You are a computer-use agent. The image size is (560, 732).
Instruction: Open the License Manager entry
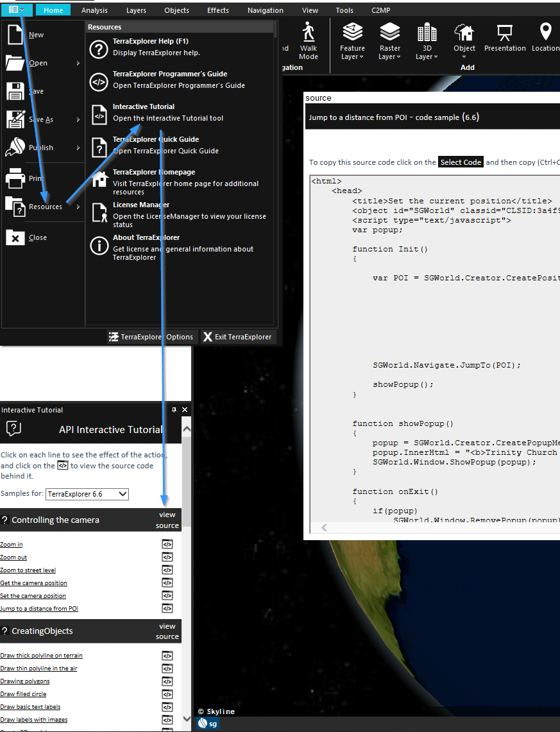pos(180,214)
